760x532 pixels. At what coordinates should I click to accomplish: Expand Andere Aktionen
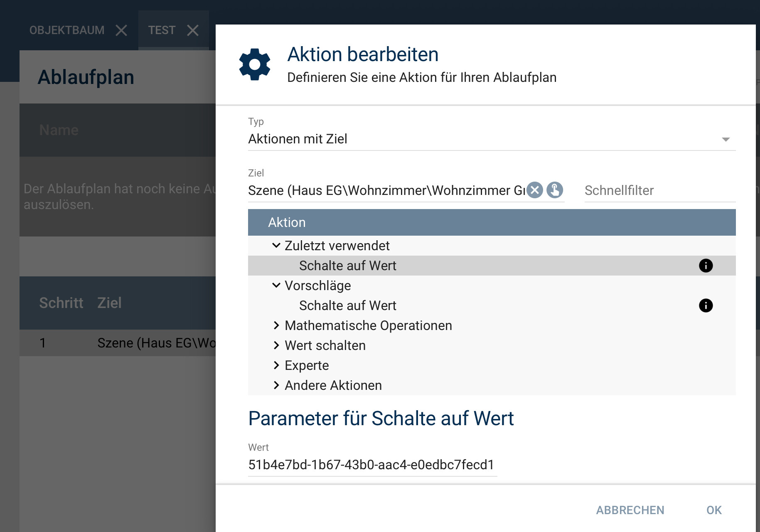pyautogui.click(x=276, y=385)
